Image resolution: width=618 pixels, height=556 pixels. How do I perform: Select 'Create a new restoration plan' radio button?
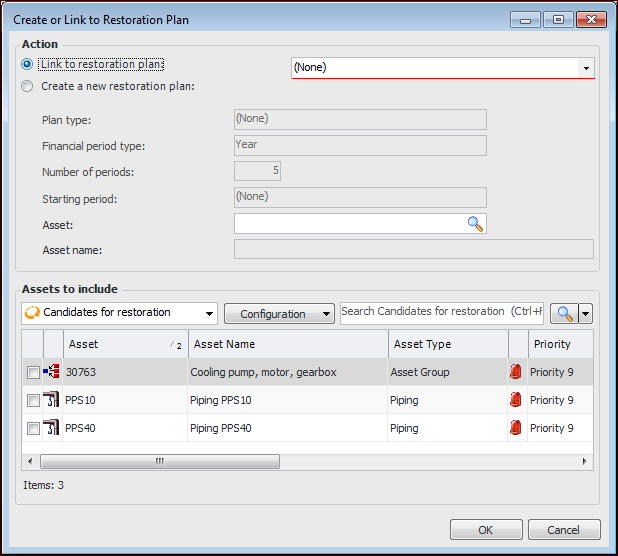pos(27,86)
